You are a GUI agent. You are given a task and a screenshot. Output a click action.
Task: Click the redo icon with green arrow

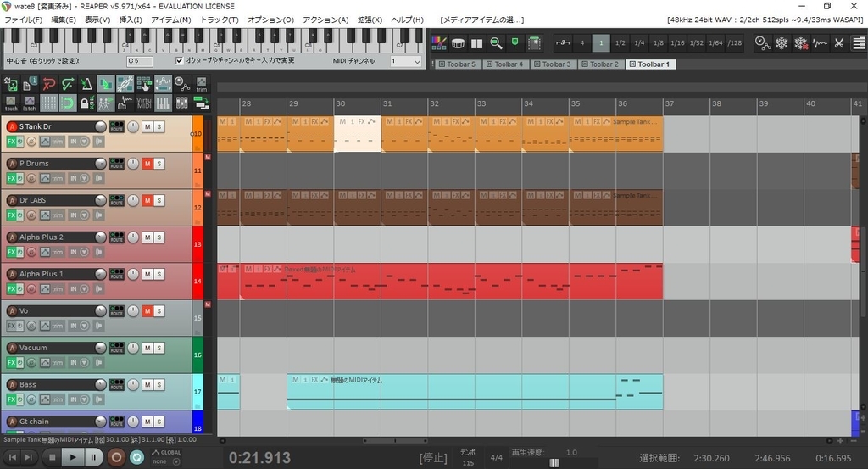pyautogui.click(x=68, y=84)
